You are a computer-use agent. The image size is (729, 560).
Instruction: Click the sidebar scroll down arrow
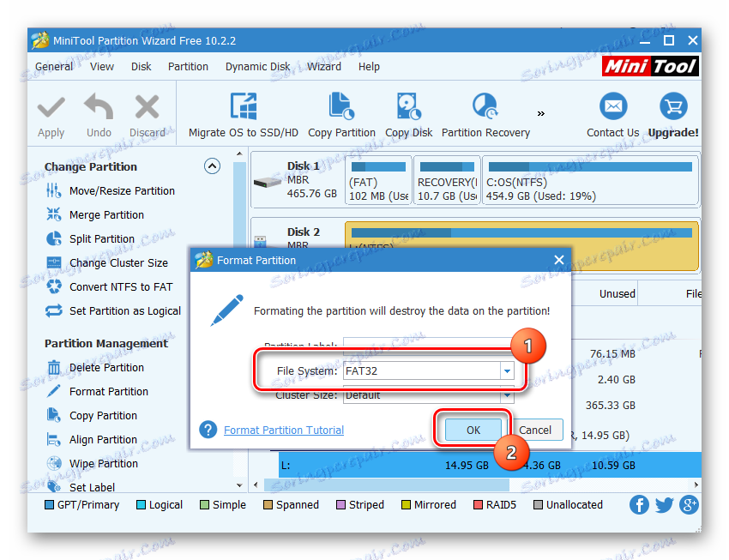coord(239,485)
